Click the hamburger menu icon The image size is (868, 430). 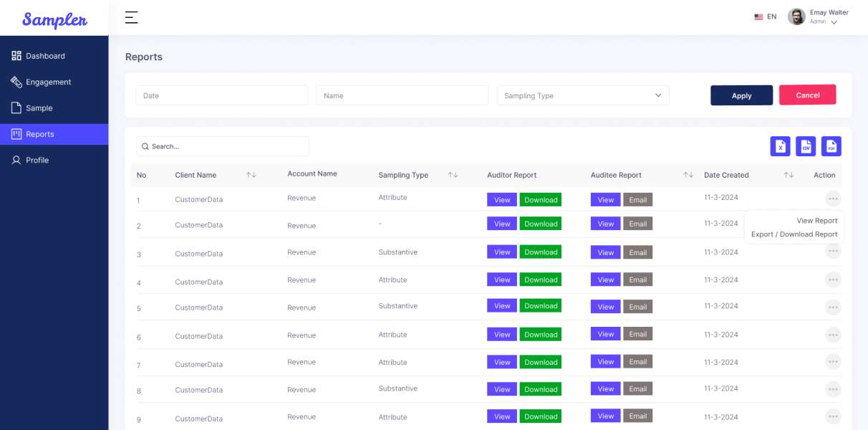[131, 18]
